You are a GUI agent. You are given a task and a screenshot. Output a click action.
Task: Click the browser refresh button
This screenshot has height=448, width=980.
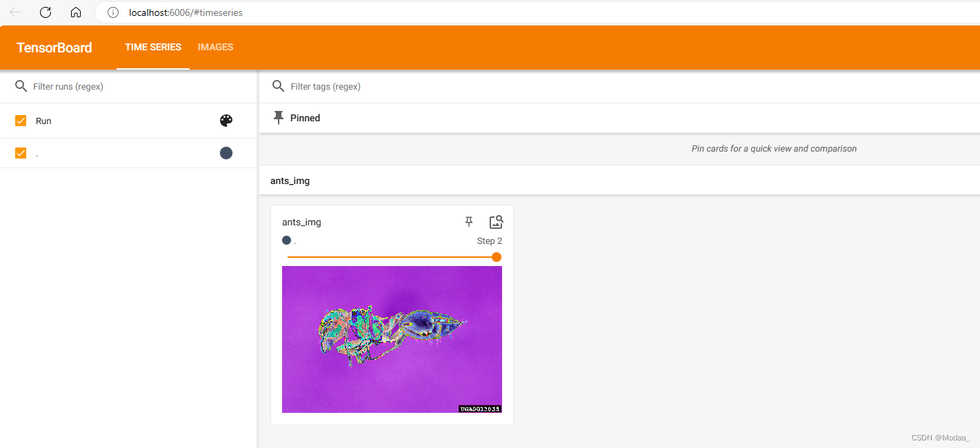[45, 12]
